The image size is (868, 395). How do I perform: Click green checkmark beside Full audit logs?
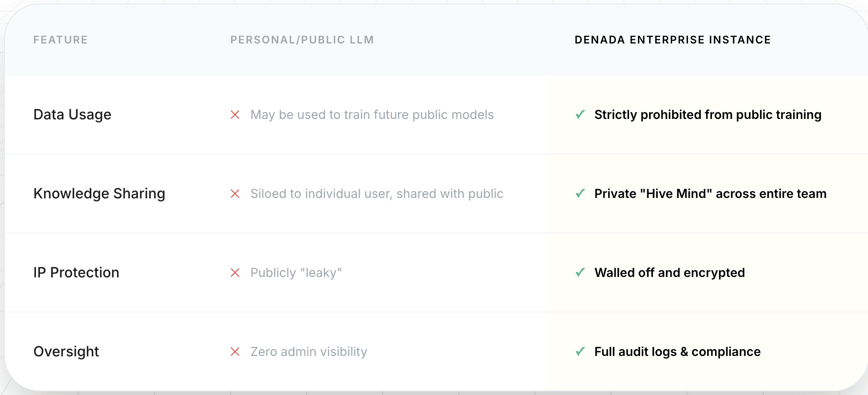[580, 352]
